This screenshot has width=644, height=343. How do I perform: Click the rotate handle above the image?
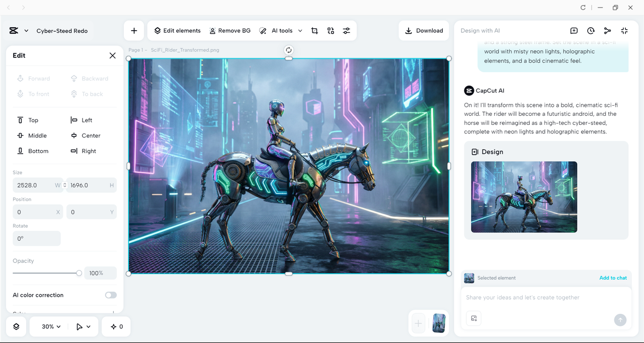(289, 50)
